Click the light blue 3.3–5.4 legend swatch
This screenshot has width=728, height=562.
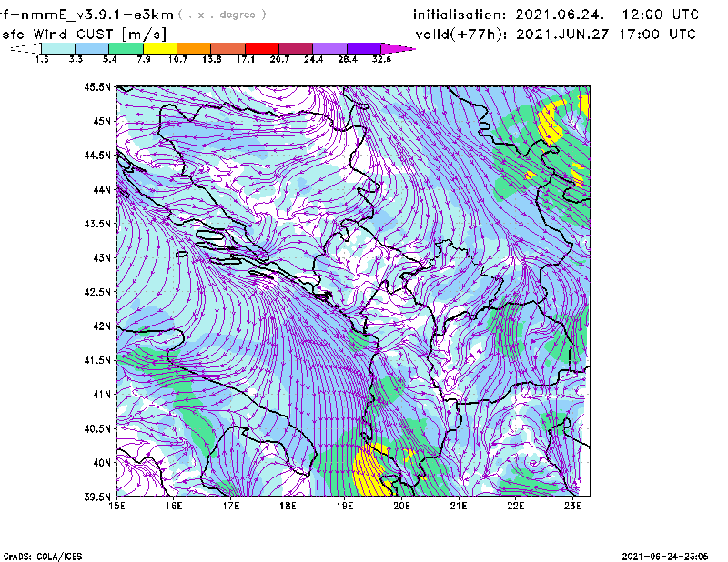[x=92, y=48]
